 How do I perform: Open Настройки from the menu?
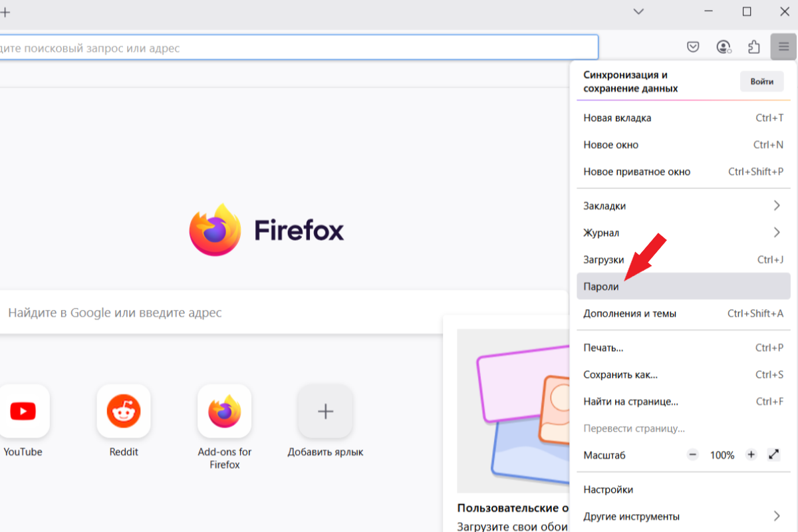pos(684,489)
